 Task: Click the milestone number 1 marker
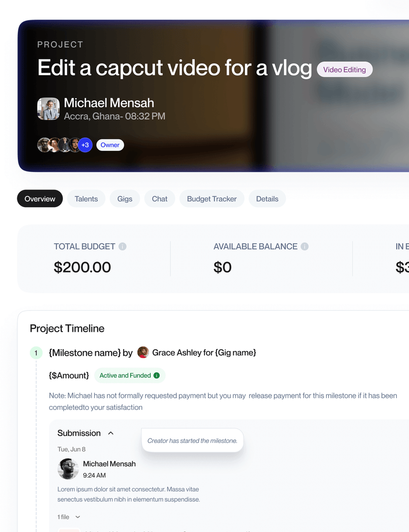(x=36, y=353)
